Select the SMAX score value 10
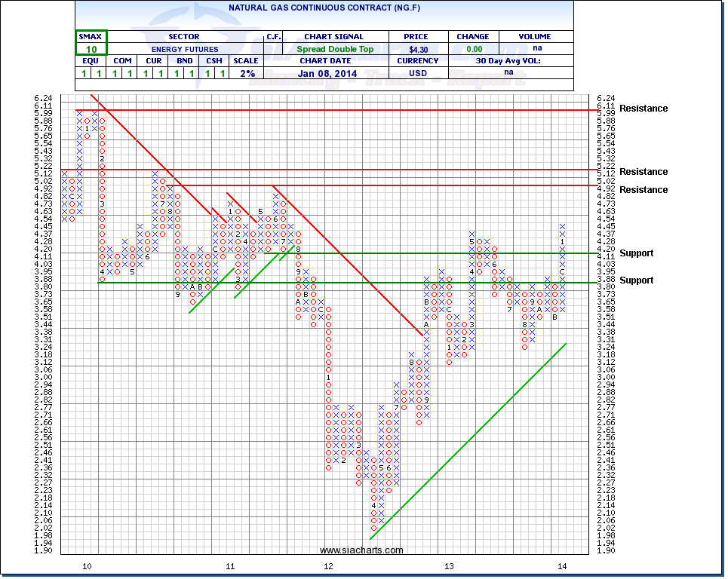The height and width of the screenshot is (579, 728). [91, 49]
